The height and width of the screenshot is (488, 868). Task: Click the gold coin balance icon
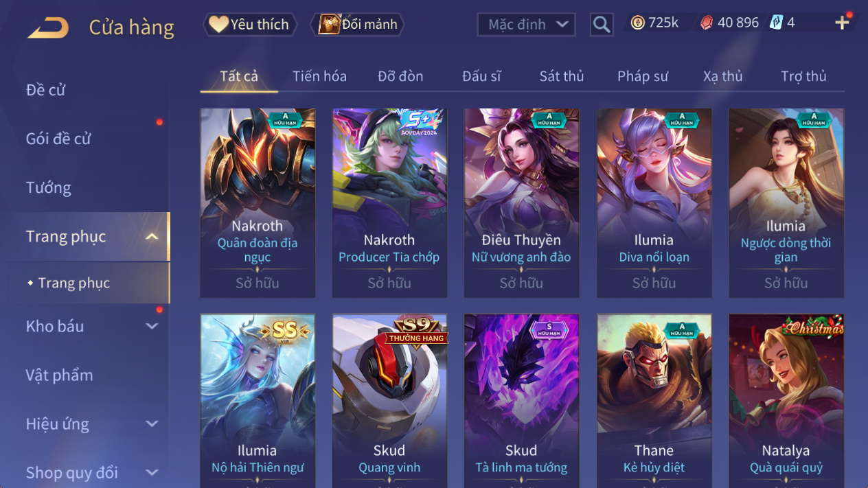(638, 23)
